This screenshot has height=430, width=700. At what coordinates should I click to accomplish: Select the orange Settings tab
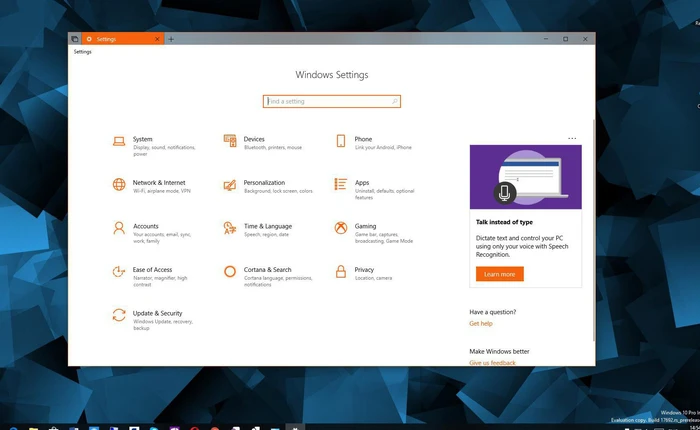123,39
